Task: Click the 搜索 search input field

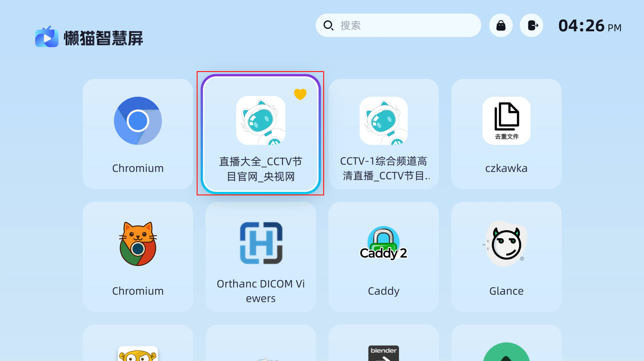Action: [x=398, y=25]
